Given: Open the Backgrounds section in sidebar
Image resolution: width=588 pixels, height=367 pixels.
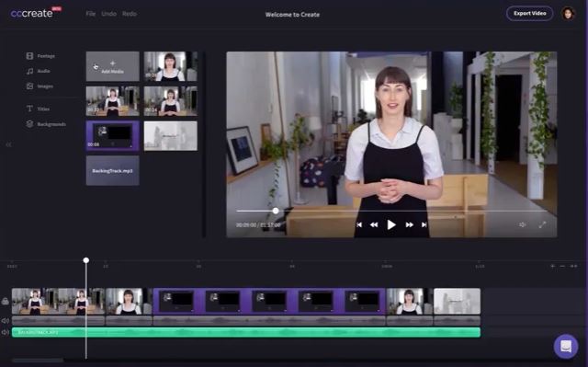Looking at the screenshot, I should [x=46, y=124].
